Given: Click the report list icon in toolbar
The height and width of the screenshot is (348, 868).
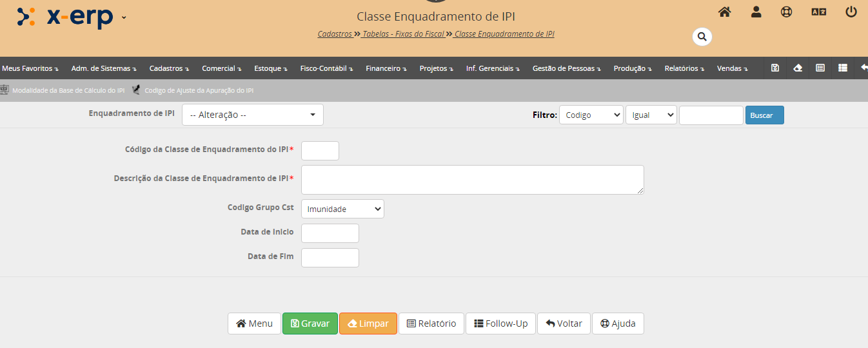Looking at the screenshot, I should [820, 68].
